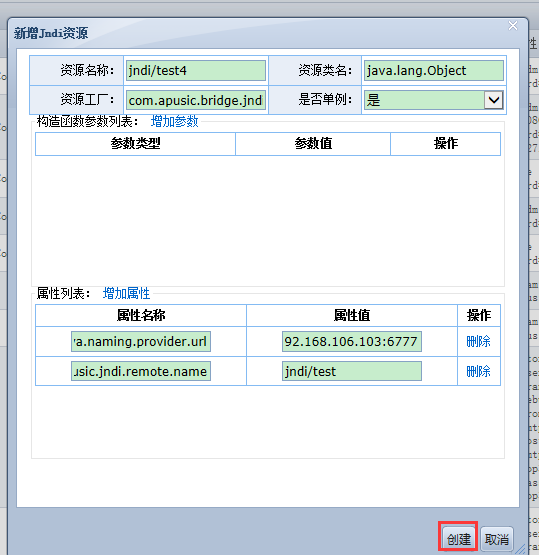539x555 pixels.
Task: Click the 是否单例 label
Action: 325,100
